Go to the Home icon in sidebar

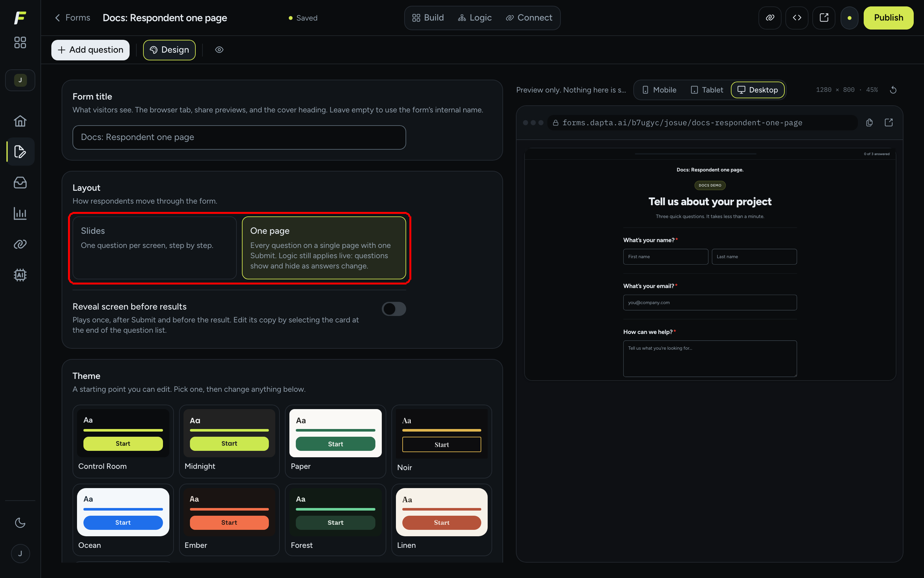[x=20, y=121]
